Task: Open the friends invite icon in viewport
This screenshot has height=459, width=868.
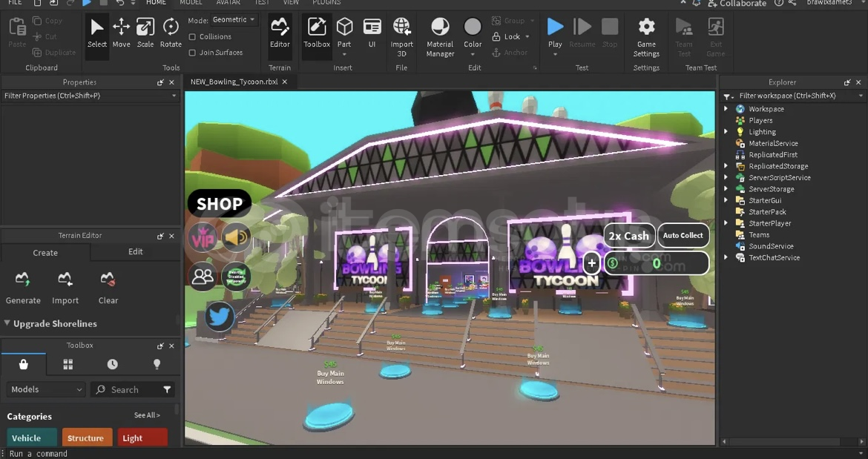Action: click(202, 276)
